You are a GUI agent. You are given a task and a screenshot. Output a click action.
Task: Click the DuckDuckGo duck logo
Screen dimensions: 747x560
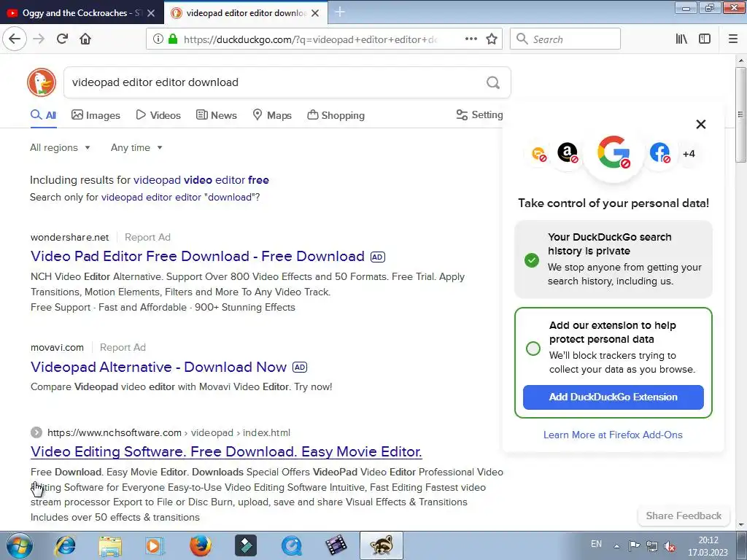[42, 82]
